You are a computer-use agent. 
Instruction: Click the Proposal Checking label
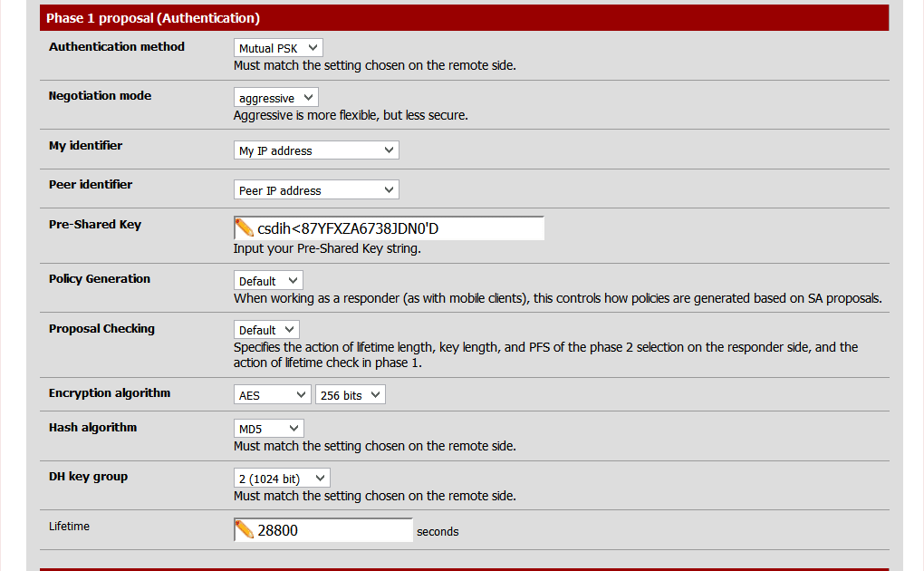pos(102,329)
